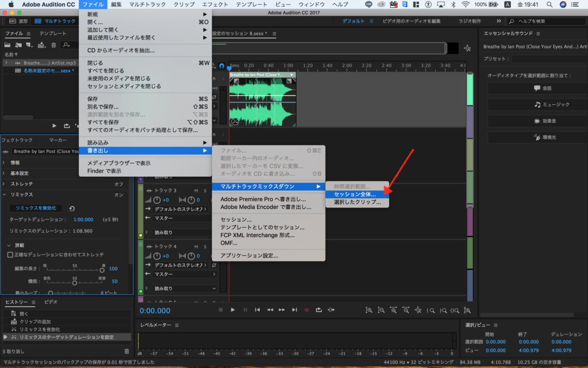This screenshot has height=368, width=588.
Task: Click the stop button in the transport bar
Action: tap(220, 310)
